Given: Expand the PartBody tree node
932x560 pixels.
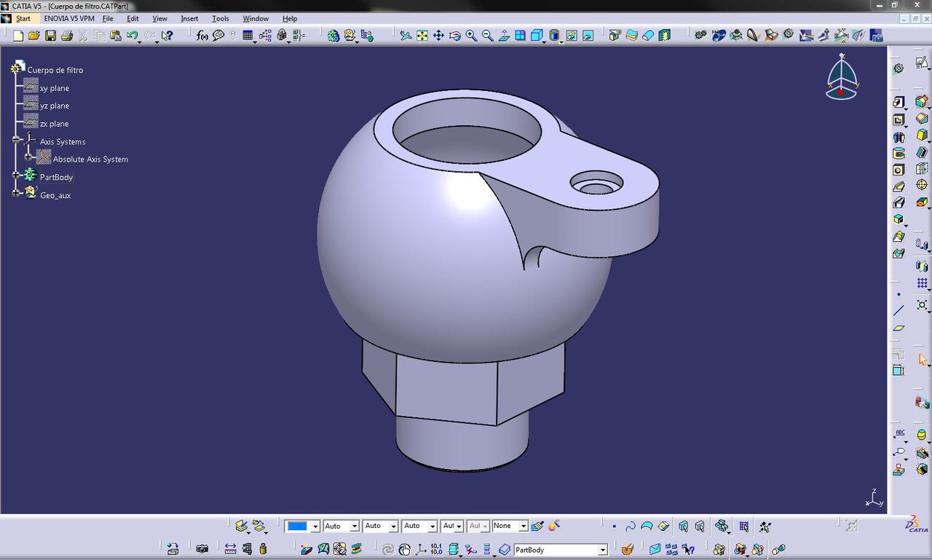Looking at the screenshot, I should click(16, 176).
